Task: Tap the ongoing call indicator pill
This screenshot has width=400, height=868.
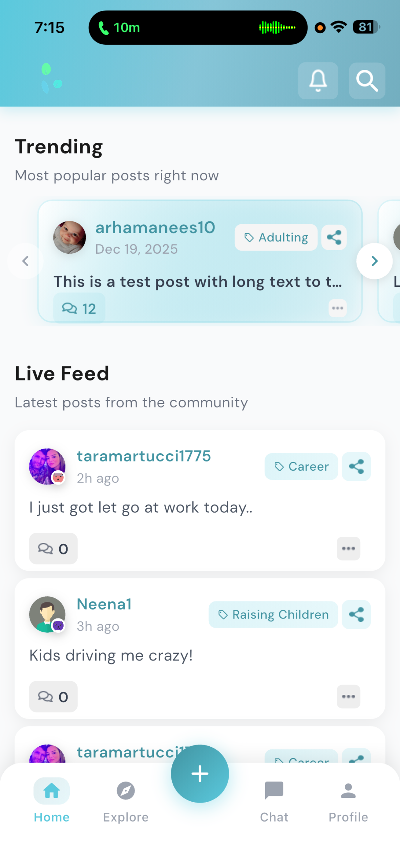Action: click(198, 27)
